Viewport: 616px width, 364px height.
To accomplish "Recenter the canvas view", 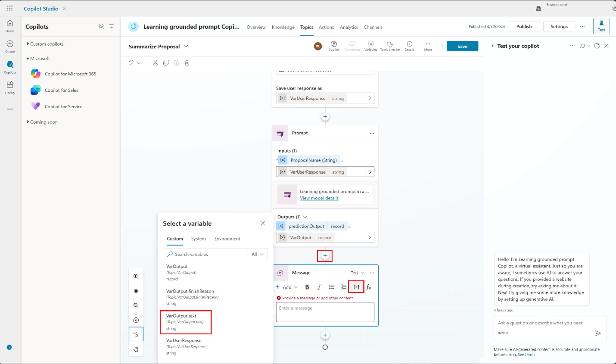I will (x=136, y=291).
